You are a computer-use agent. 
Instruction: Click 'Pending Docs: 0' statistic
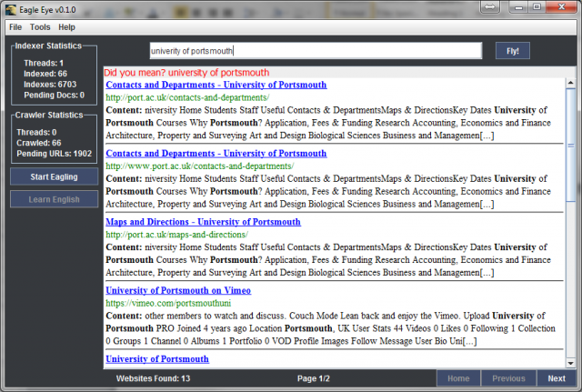pos(55,95)
